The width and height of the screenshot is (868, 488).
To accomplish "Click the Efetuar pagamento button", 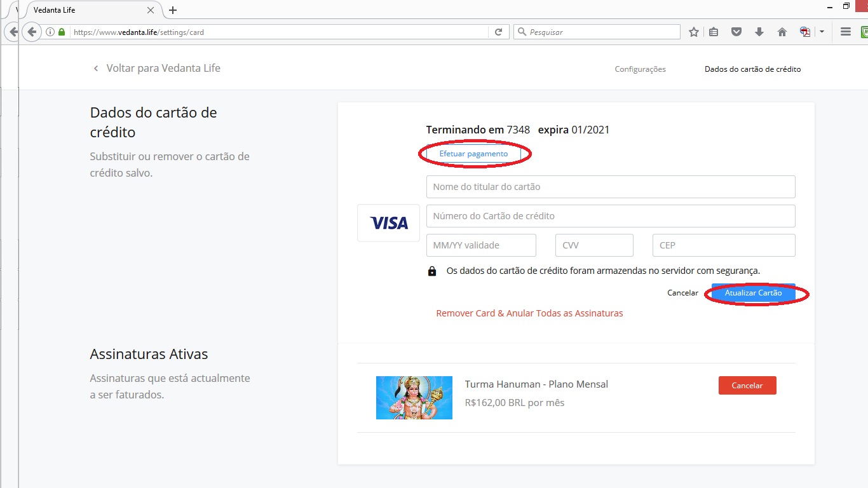I will point(473,154).
